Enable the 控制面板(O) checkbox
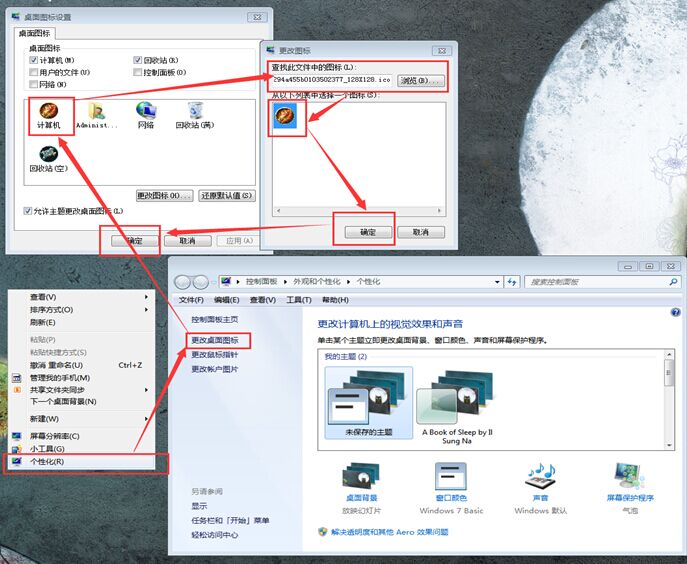Viewport: 687px width, 564px height. (x=137, y=72)
